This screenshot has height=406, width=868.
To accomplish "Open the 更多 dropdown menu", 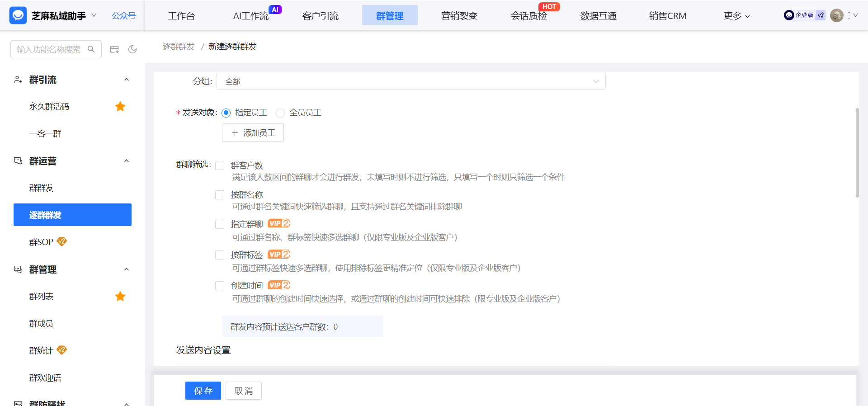I will (x=736, y=16).
